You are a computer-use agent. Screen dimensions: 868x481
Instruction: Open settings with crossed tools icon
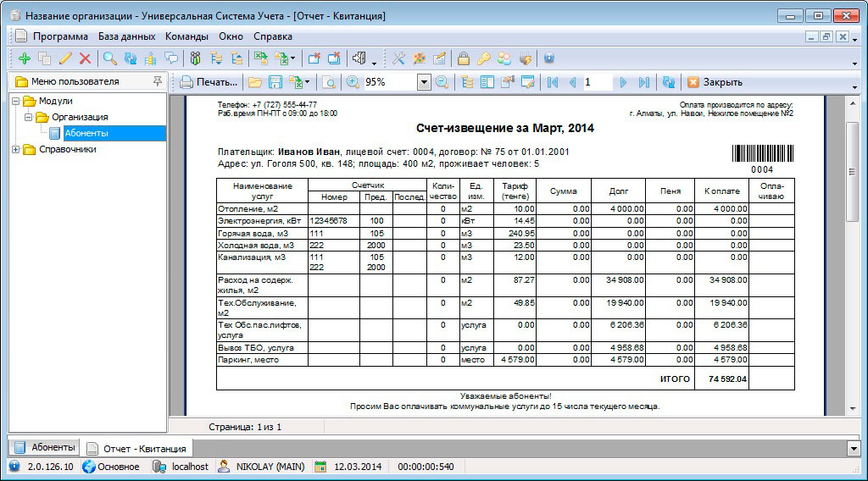(398, 58)
